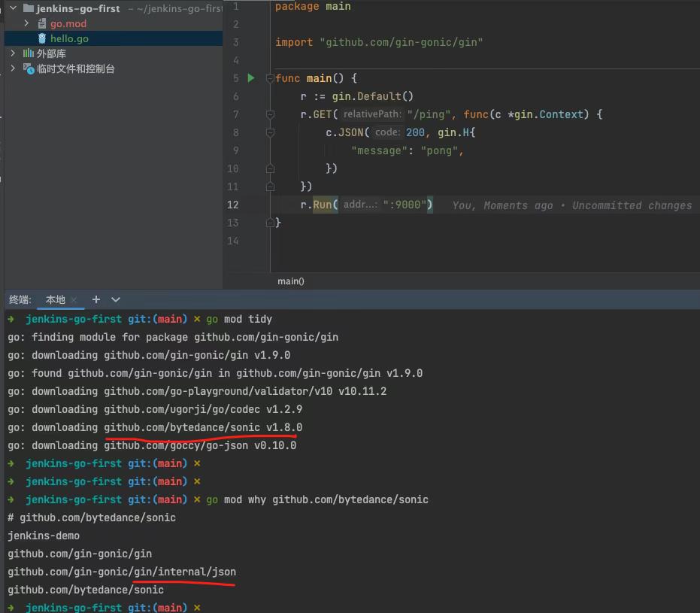
Task: Click the jenkins-go-first project folder icon
Action: point(29,8)
